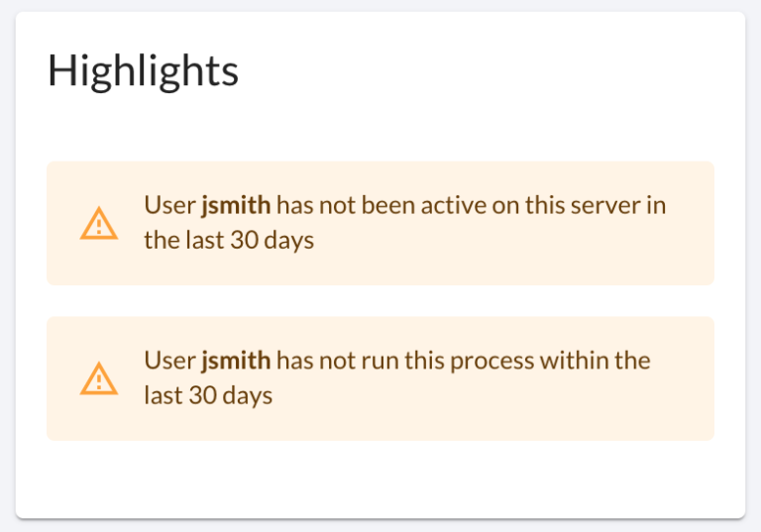761x532 pixels.
Task: Click the white gap between the two alerts
Action: coord(380,301)
